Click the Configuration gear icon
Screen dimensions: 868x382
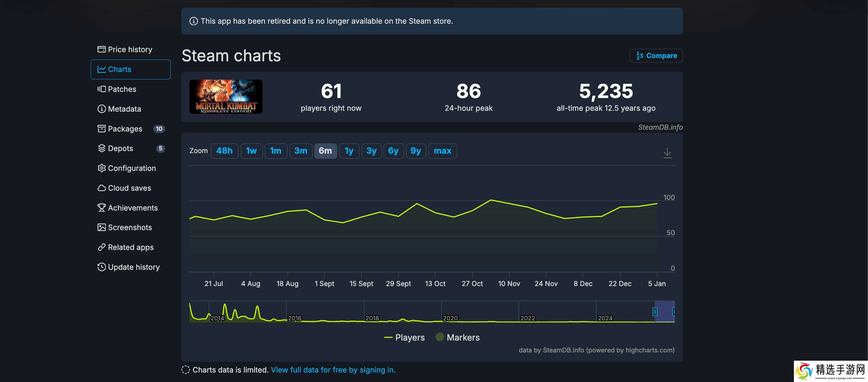101,168
